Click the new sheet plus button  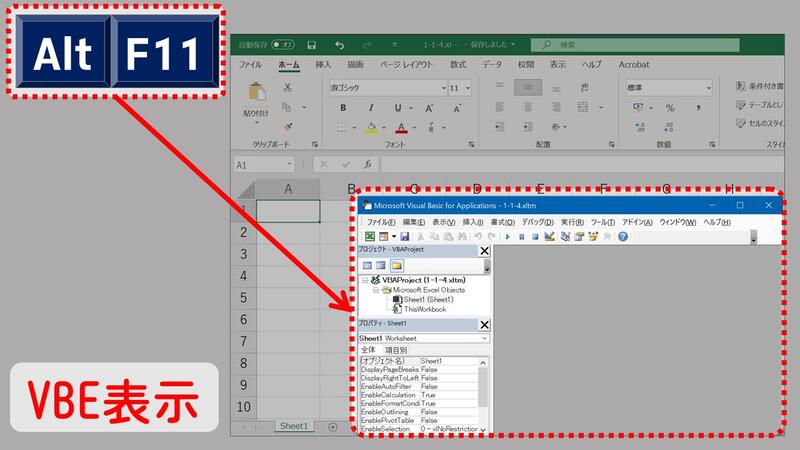pos(333,427)
